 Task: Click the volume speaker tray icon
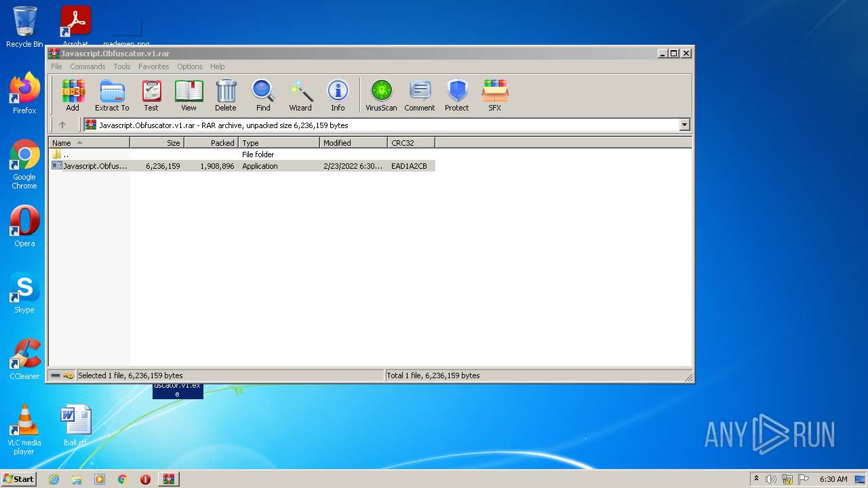point(771,479)
